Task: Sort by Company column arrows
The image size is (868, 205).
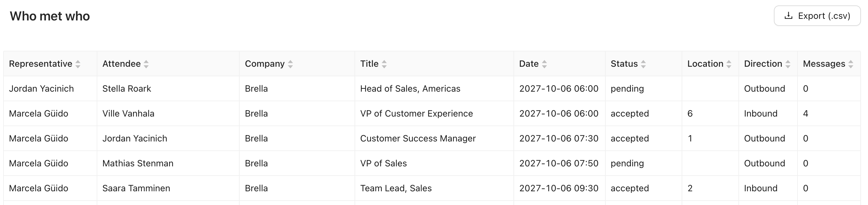Action: tap(290, 64)
